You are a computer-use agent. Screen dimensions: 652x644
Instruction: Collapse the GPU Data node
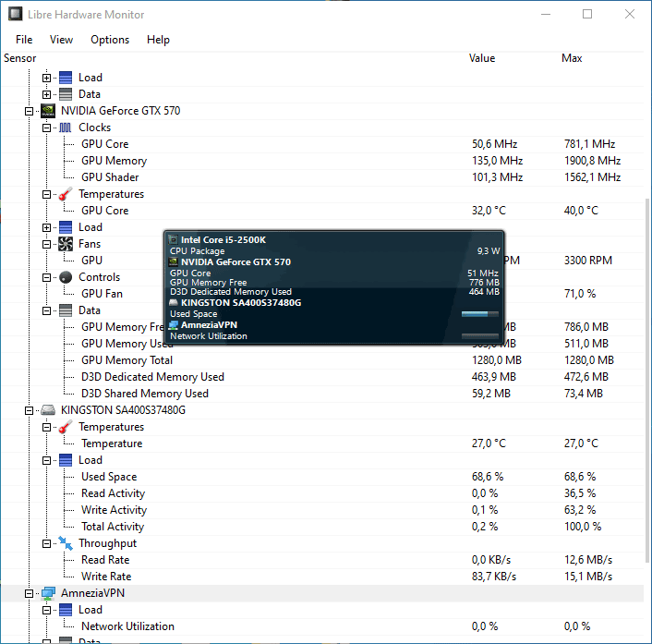(46, 310)
